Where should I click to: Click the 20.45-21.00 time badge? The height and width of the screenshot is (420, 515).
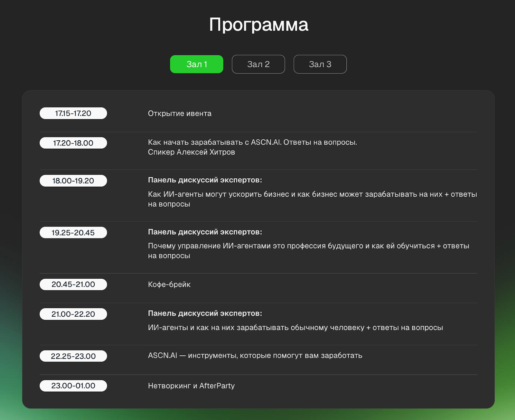tap(73, 284)
